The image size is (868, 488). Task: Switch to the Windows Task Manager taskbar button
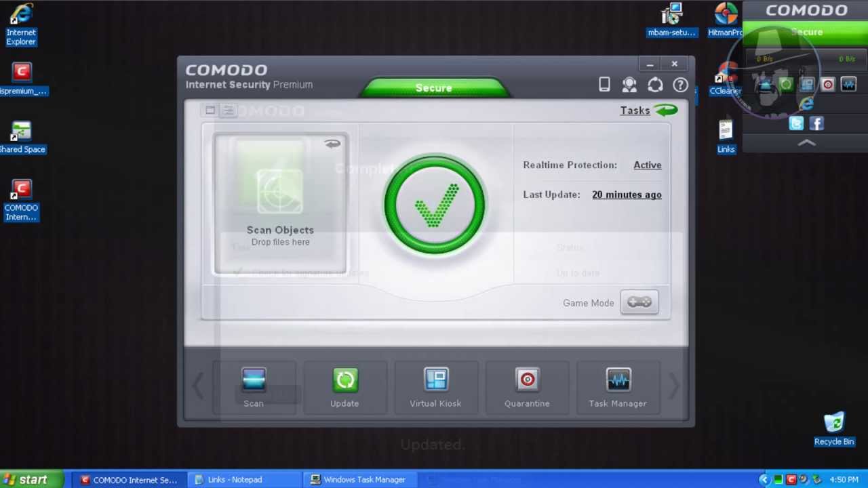coord(359,480)
